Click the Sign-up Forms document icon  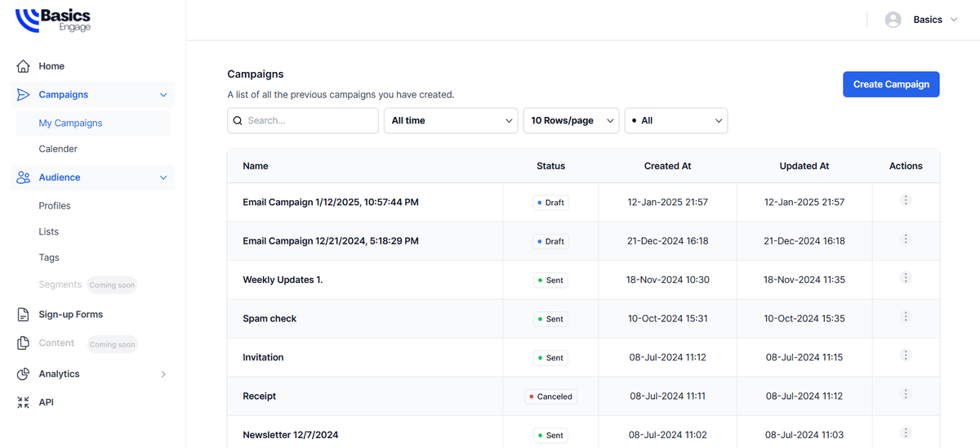[x=23, y=315]
